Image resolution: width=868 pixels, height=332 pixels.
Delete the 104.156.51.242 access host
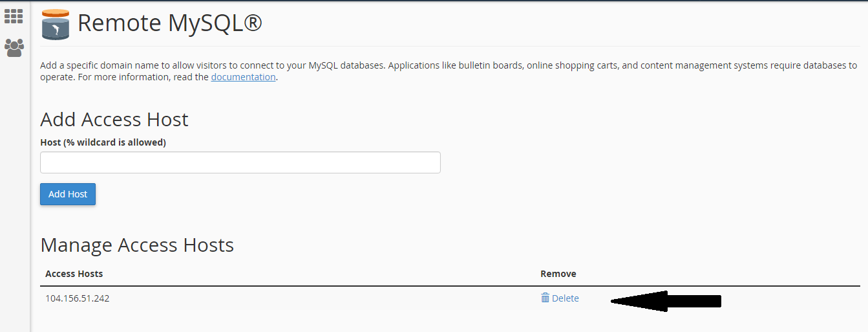pyautogui.click(x=565, y=298)
